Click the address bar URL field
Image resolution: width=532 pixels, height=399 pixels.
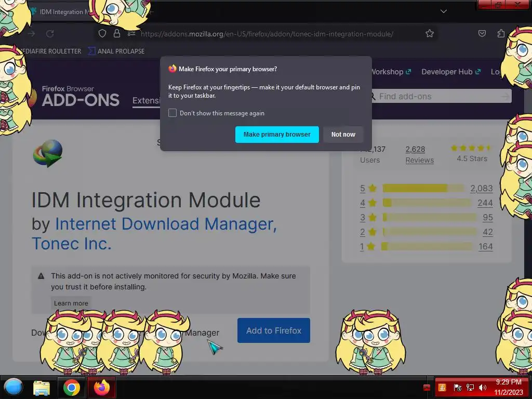(x=267, y=34)
